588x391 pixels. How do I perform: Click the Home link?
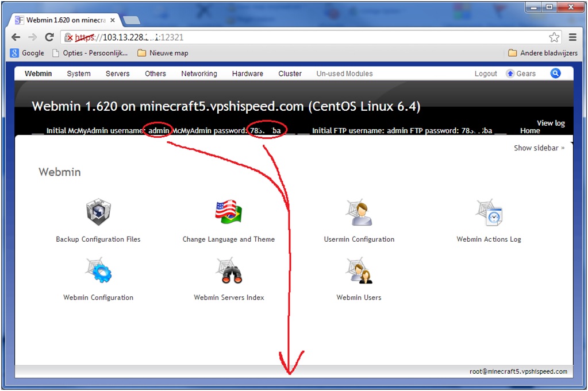[x=530, y=131]
